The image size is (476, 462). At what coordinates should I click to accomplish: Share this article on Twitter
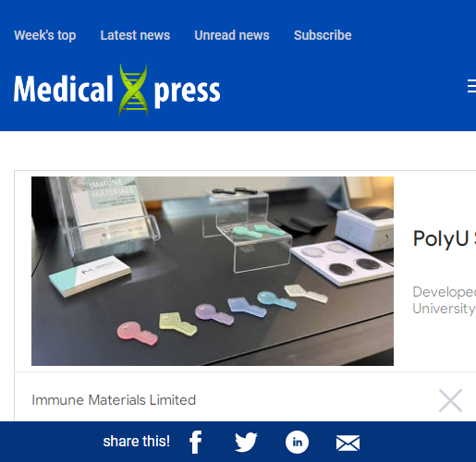point(246,443)
